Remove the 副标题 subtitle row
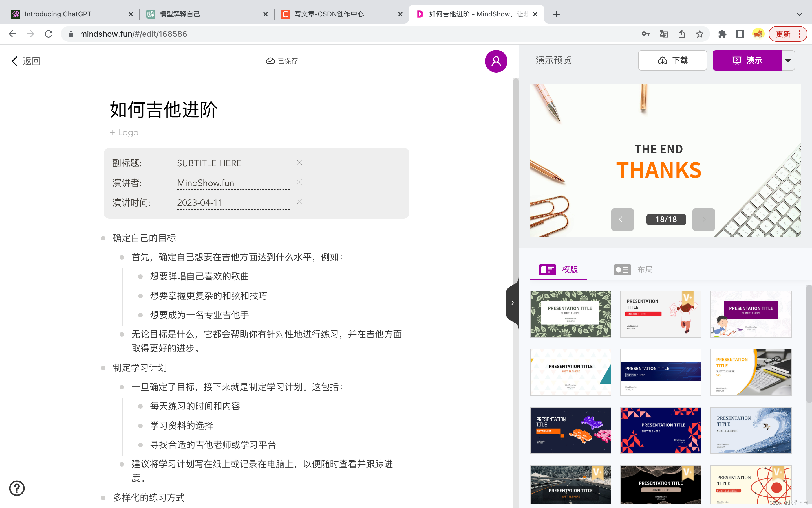The image size is (812, 508). [299, 163]
